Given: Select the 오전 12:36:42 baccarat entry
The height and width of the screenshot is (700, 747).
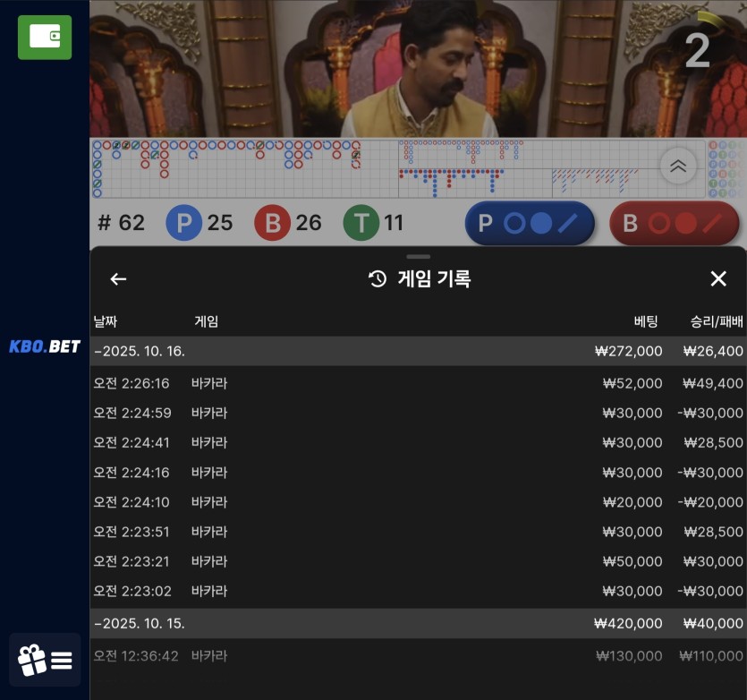Looking at the screenshot, I should [x=418, y=656].
